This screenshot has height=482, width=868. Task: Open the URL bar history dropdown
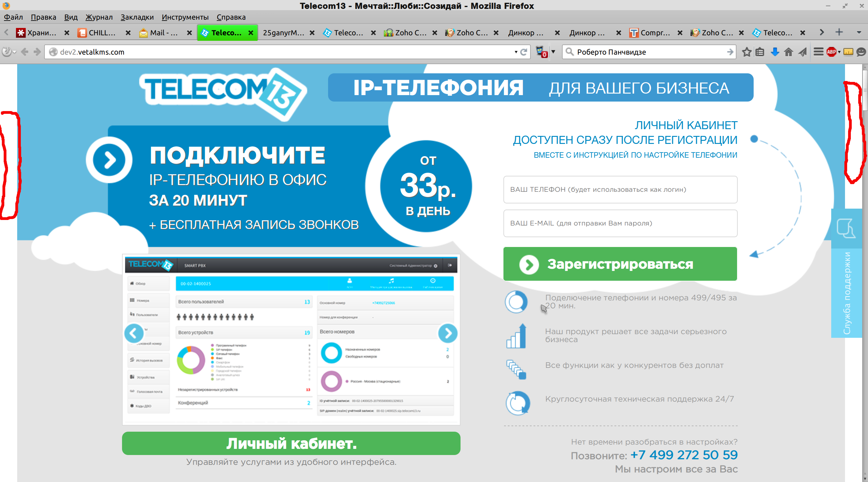tap(516, 52)
